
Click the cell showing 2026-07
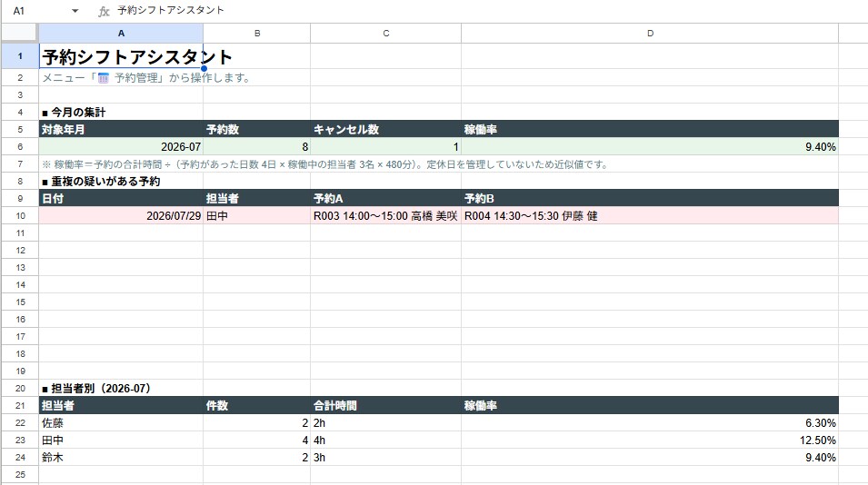tap(121, 146)
